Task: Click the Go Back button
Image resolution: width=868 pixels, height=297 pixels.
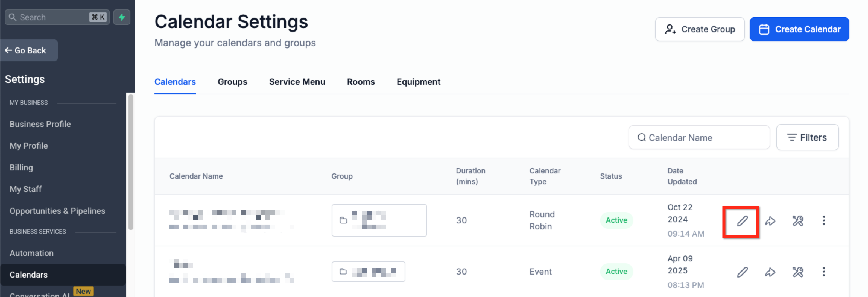Action: click(x=29, y=51)
